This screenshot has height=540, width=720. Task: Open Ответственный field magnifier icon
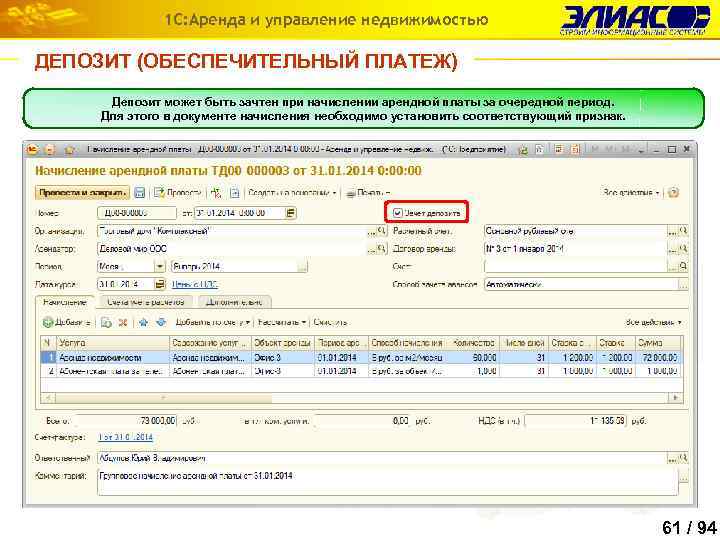[683, 458]
